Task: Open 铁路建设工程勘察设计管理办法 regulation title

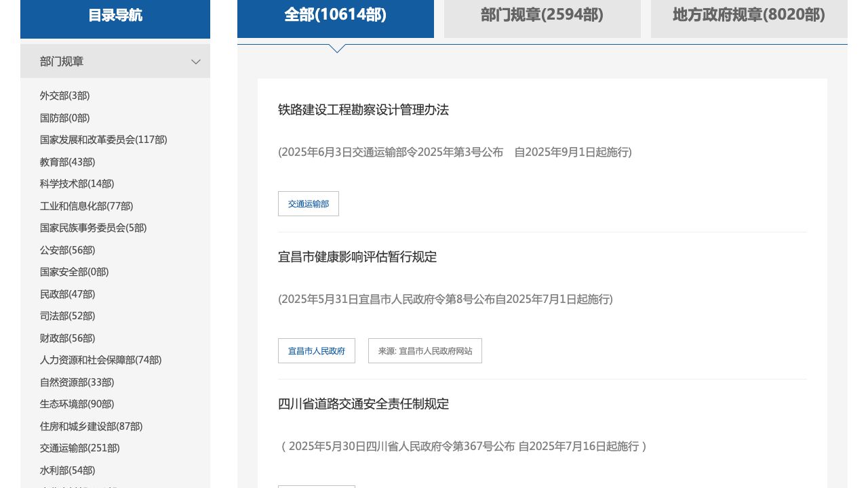Action: click(363, 110)
